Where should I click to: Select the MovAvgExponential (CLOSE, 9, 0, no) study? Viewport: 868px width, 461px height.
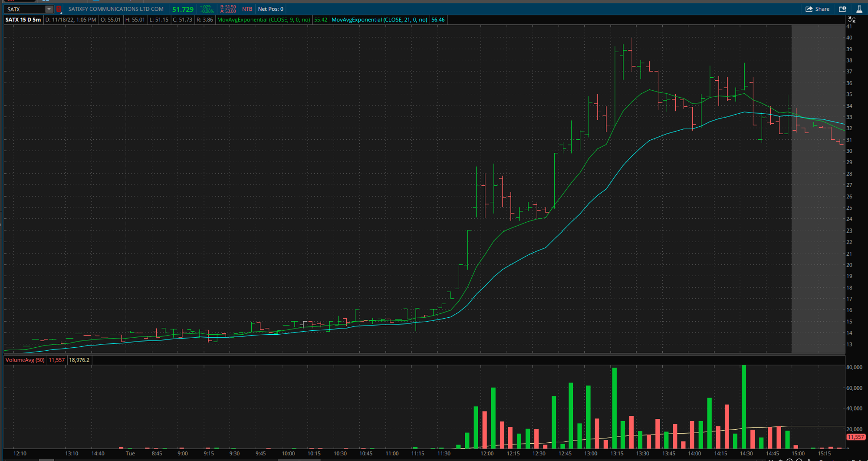coord(264,20)
